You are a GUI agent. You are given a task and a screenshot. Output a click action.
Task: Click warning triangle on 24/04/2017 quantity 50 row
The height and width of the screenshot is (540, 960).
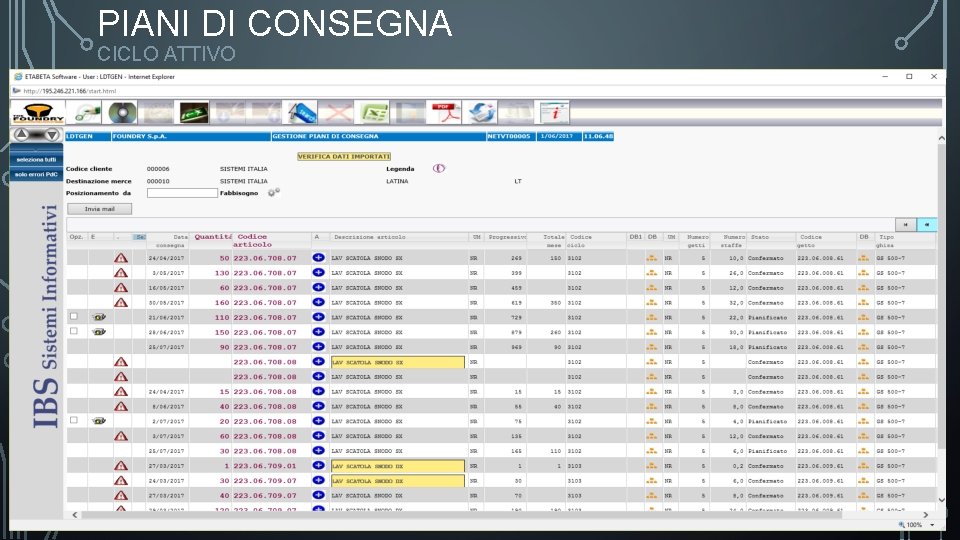pyautogui.click(x=121, y=258)
